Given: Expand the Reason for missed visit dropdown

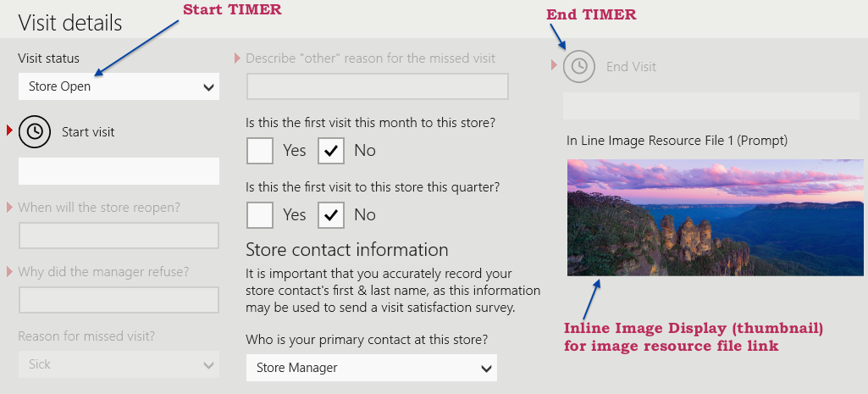Looking at the screenshot, I should tap(119, 364).
